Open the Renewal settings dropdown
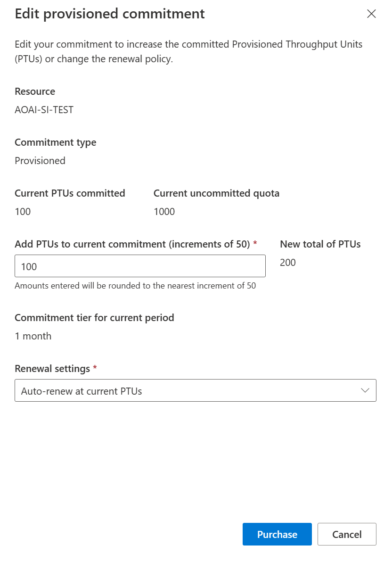 (195, 390)
